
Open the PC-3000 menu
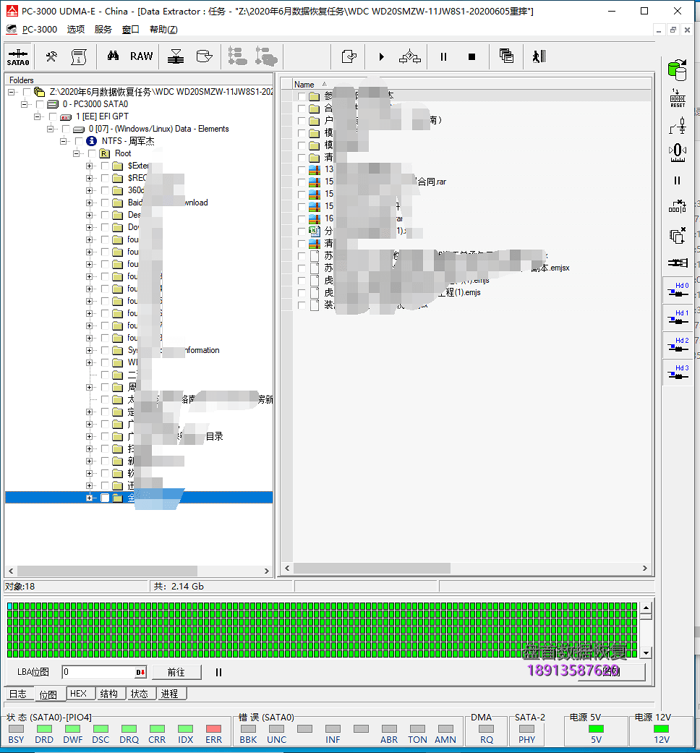point(39,29)
